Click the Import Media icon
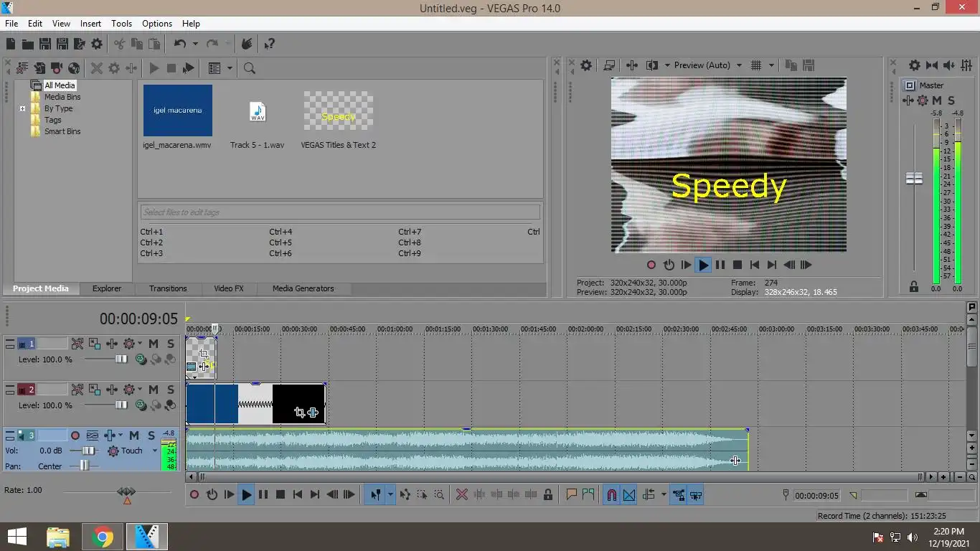Screen dimensions: 980x551 point(39,68)
